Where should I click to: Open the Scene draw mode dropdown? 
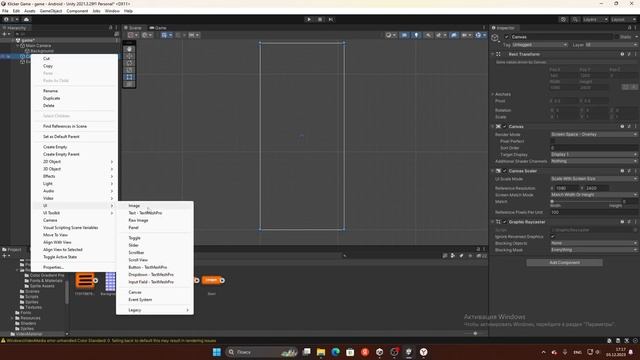point(391,35)
